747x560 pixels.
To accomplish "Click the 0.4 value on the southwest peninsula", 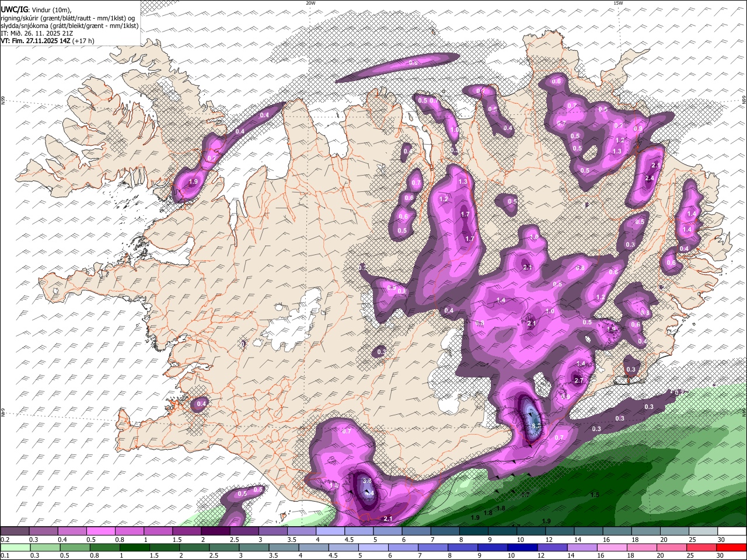I will [201, 404].
